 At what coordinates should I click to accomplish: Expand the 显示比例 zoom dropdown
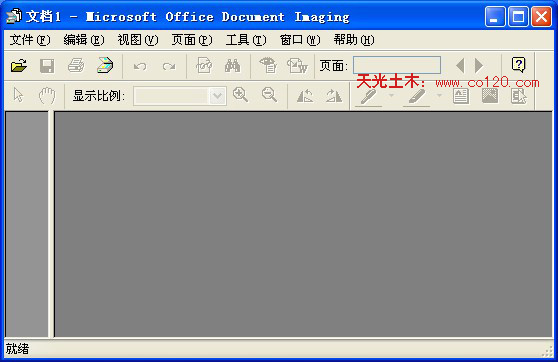point(217,96)
